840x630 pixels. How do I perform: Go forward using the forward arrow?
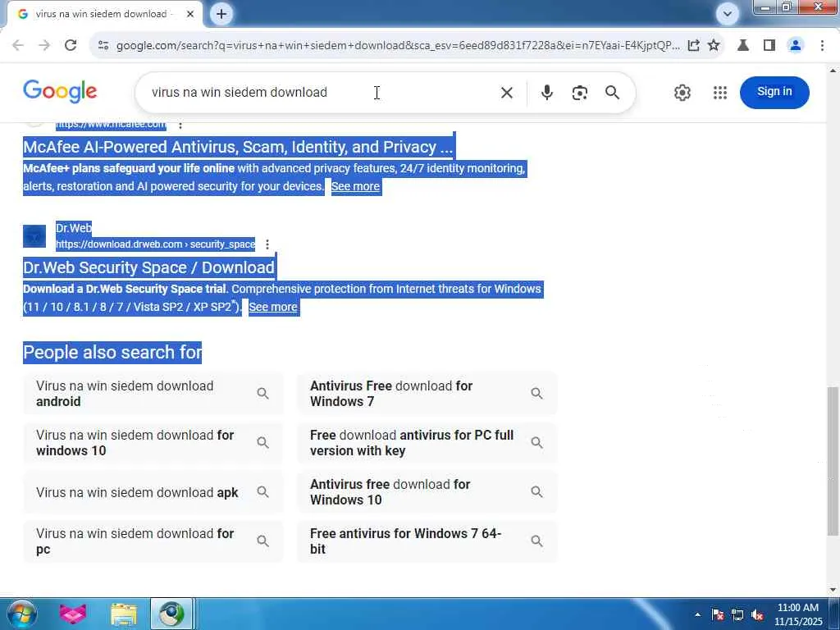(44, 46)
